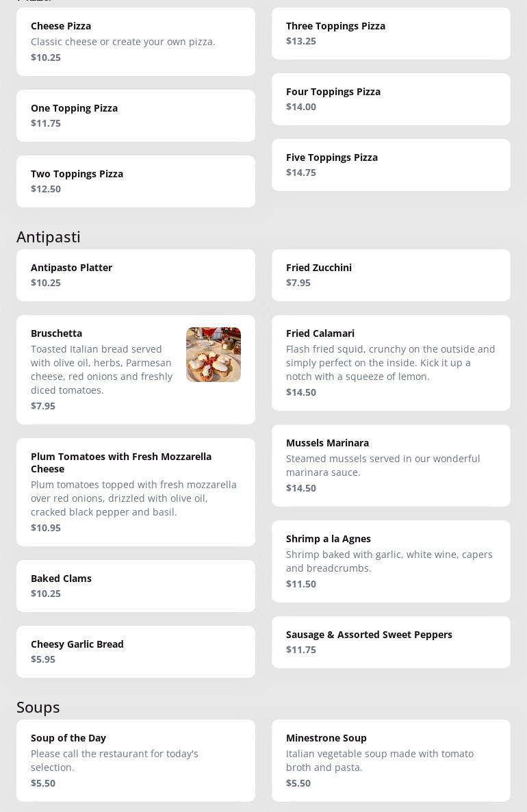
Task: Pick the Mussels Marinara dish
Action: [391, 466]
